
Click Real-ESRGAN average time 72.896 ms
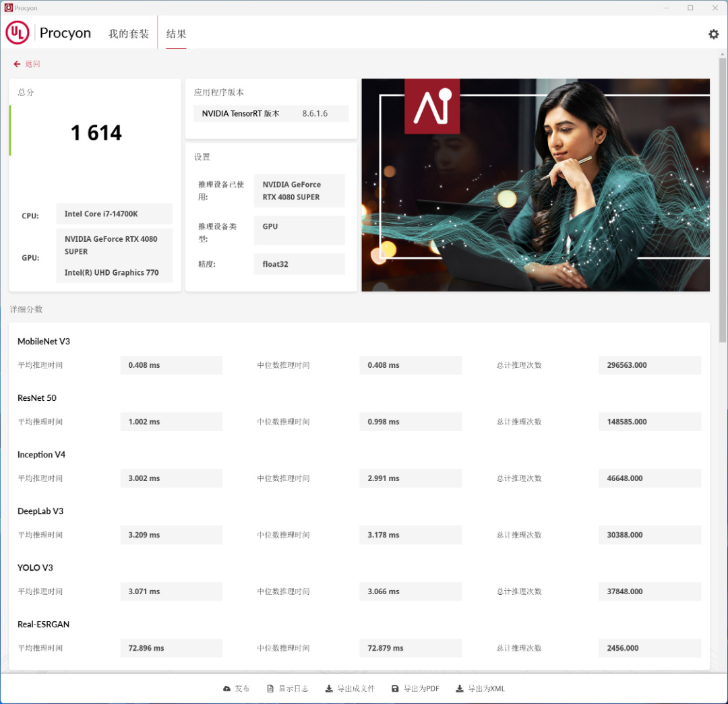[171, 648]
